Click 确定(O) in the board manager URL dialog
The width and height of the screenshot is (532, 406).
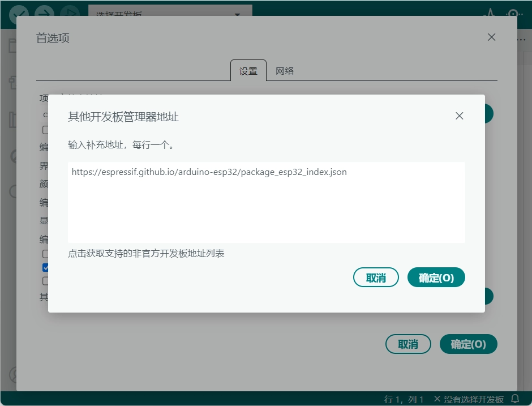(x=436, y=277)
